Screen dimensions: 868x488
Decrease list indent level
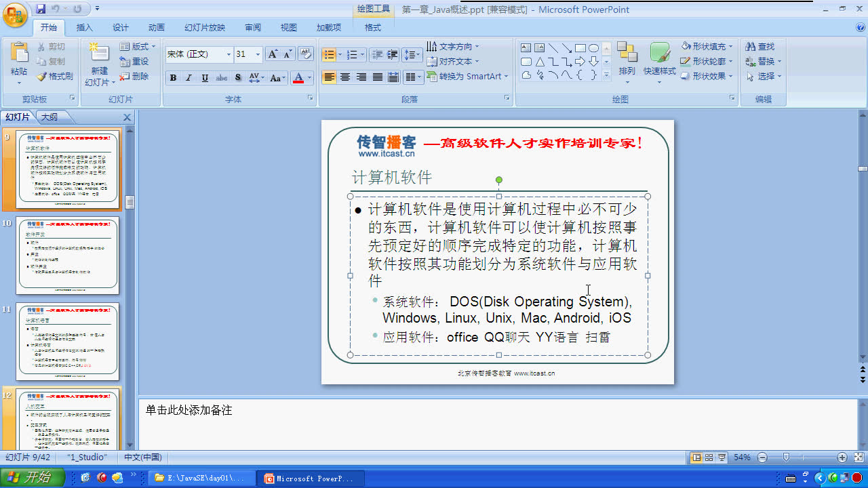(377, 54)
